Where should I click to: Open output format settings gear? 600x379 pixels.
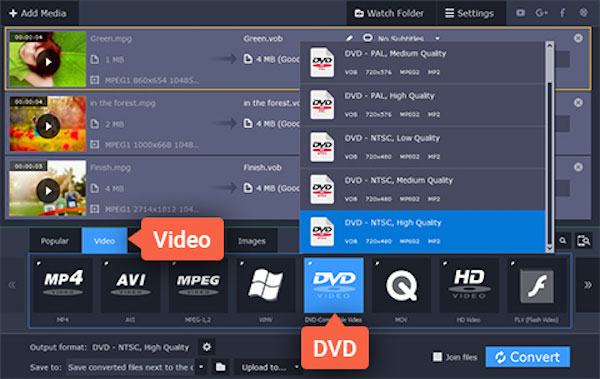point(207,347)
